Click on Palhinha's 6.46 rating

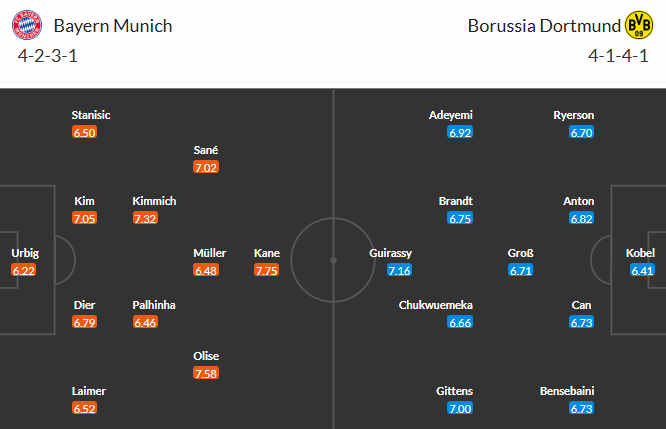(x=145, y=322)
